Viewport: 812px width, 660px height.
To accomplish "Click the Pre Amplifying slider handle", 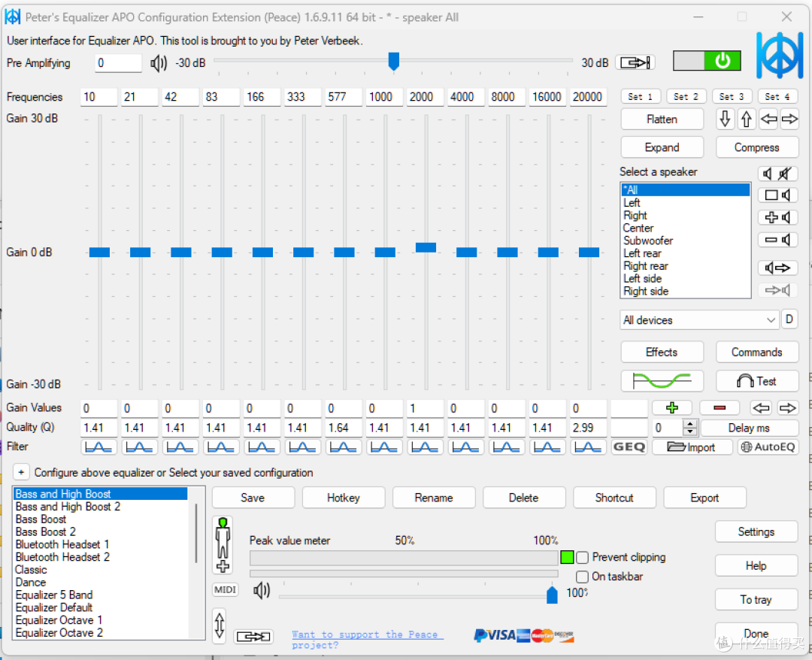I will 393,61.
